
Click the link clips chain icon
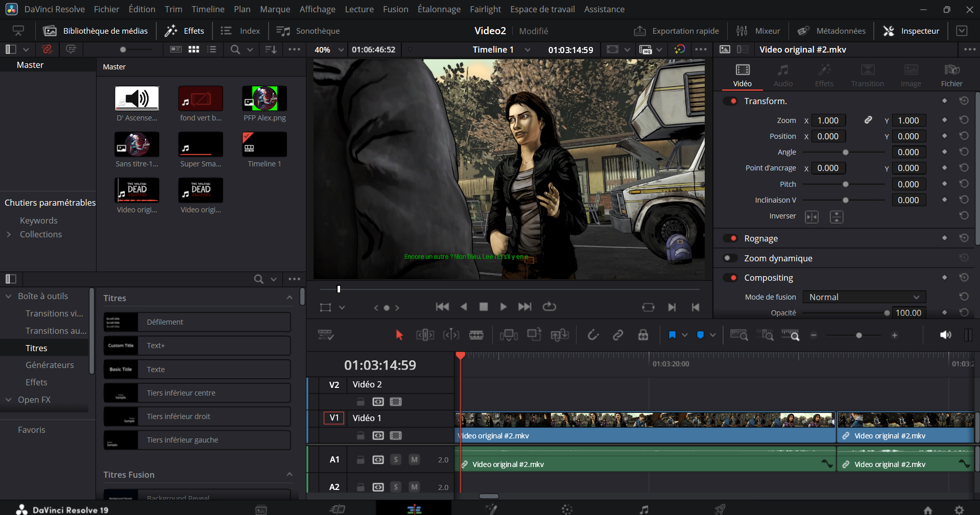(618, 335)
